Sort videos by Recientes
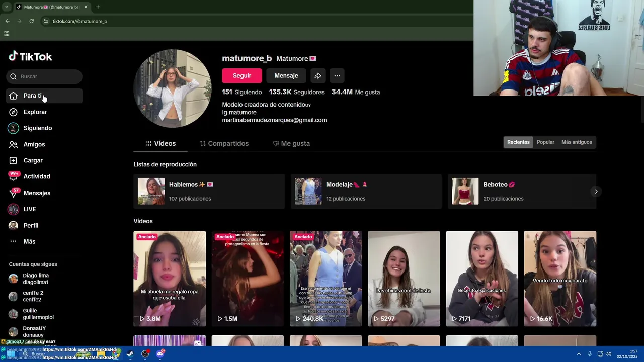Screen dimensions: 644x362 pos(518,142)
